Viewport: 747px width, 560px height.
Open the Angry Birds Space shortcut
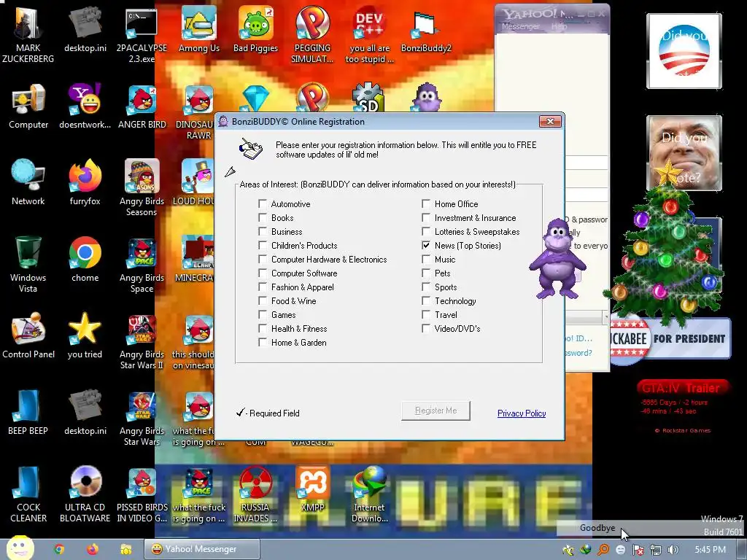[x=142, y=265]
